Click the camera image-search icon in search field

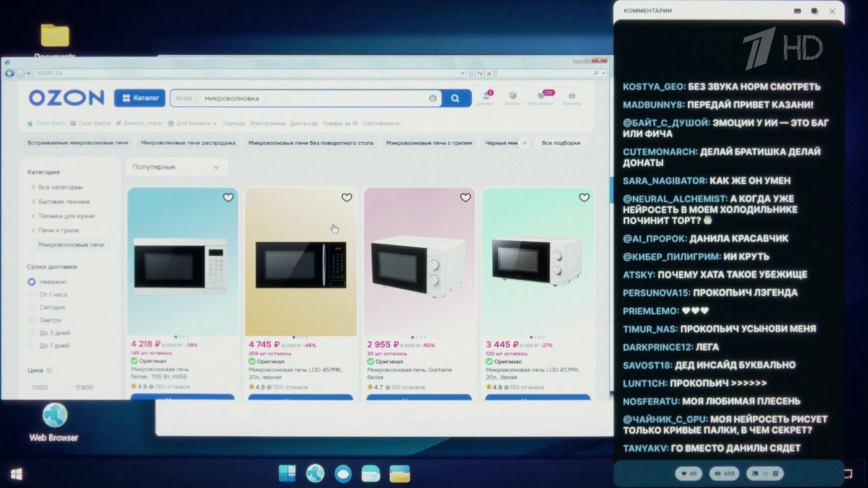click(x=433, y=99)
